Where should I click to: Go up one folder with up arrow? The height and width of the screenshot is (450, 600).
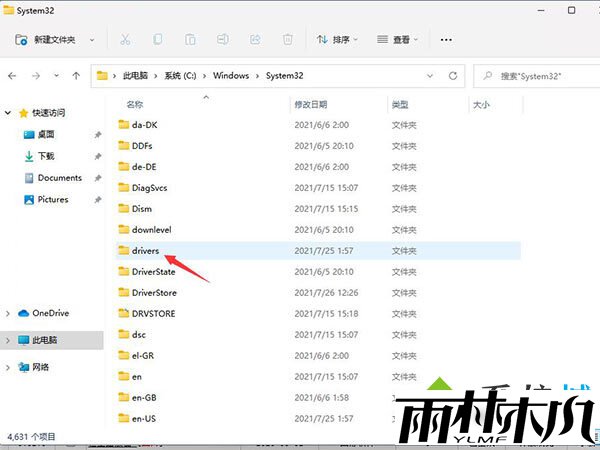pos(76,75)
